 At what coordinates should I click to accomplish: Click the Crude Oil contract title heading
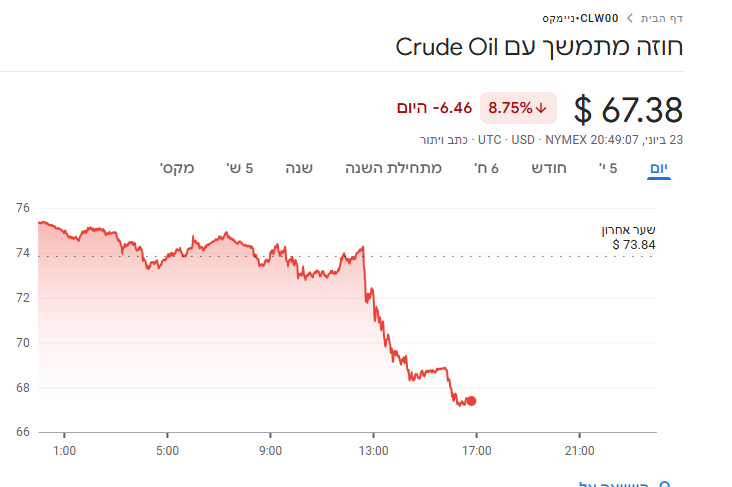pos(539,47)
